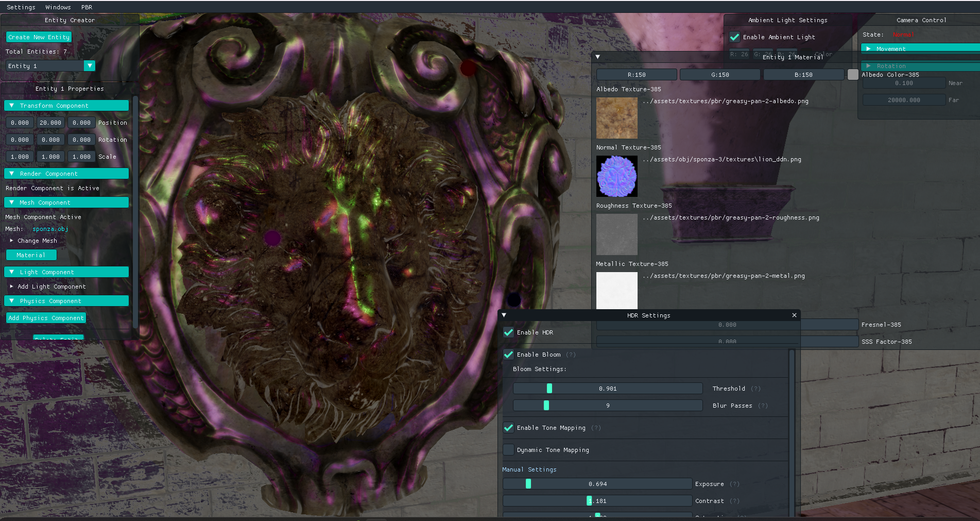Collapse the Mesh Component section
This screenshot has height=521, width=980.
click(66, 203)
